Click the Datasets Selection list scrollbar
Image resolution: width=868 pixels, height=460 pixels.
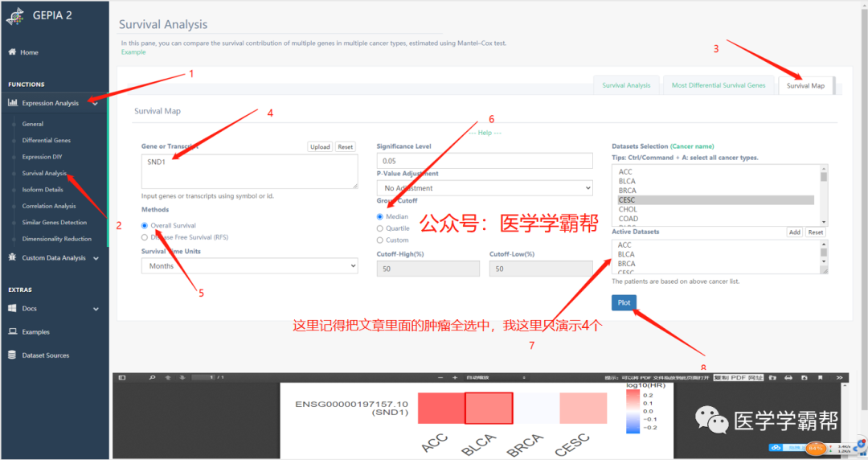coord(824,195)
